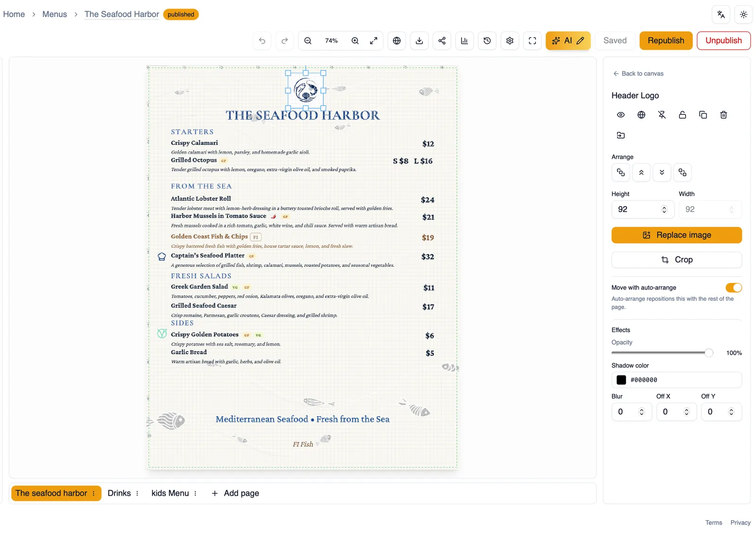
Task: Switch to the kids Menu page tab
Action: tap(170, 493)
